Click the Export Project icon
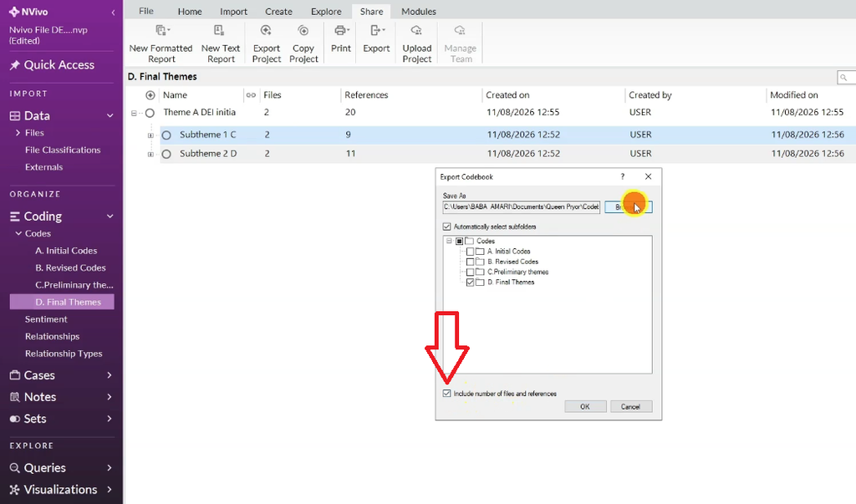Viewport: 856px width, 504px height. pyautogui.click(x=267, y=31)
